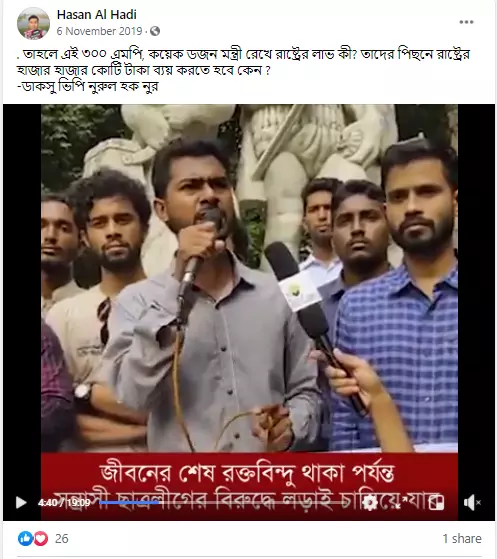View the list of 26 reactions
The image size is (497, 559).
tap(62, 538)
